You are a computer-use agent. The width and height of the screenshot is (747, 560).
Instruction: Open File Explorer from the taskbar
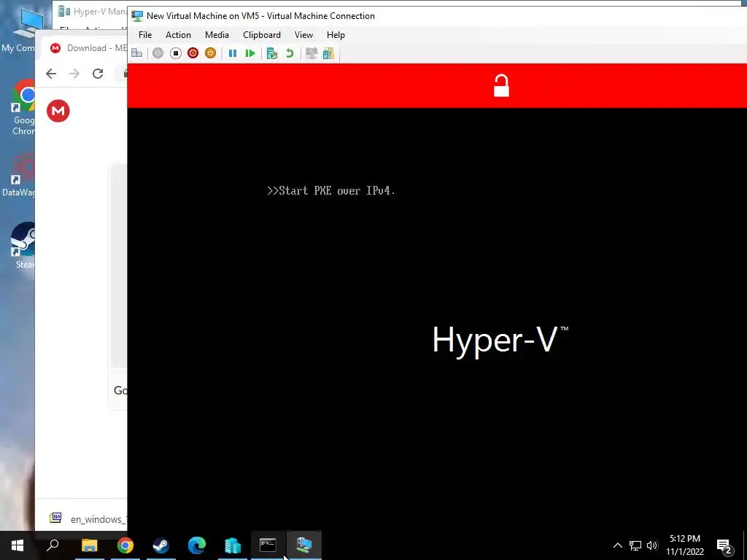(x=89, y=545)
